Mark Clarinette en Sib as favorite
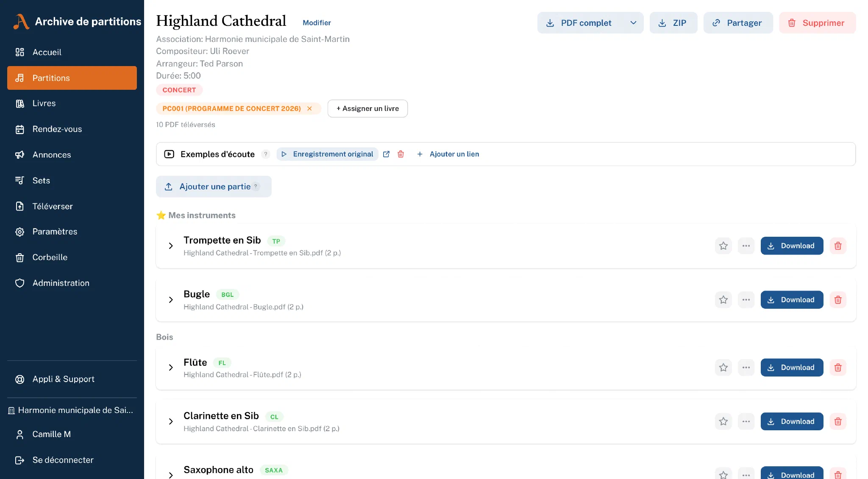This screenshot has width=868, height=479. click(x=723, y=421)
